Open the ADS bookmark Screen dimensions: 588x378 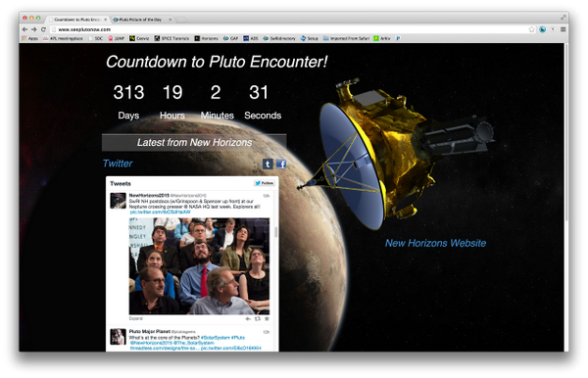[x=251, y=38]
